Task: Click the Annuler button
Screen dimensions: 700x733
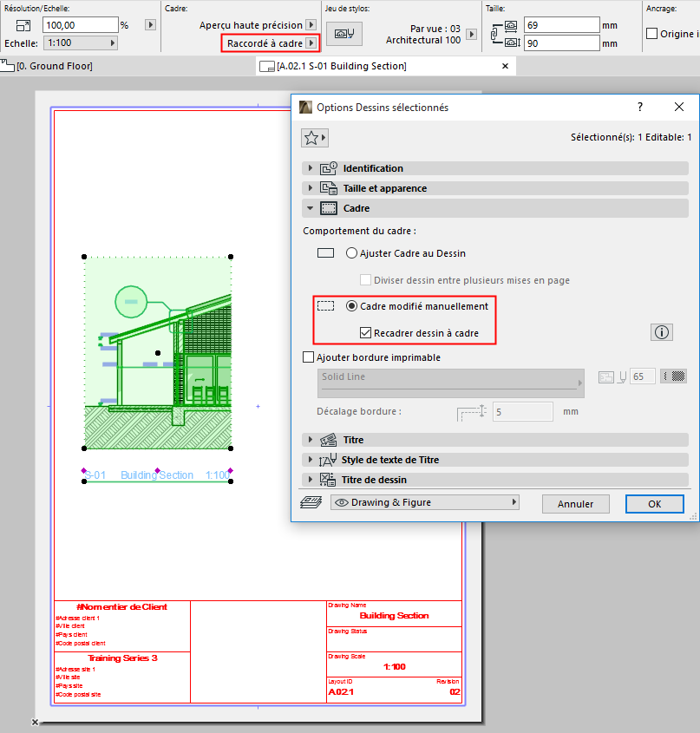Action: (575, 504)
